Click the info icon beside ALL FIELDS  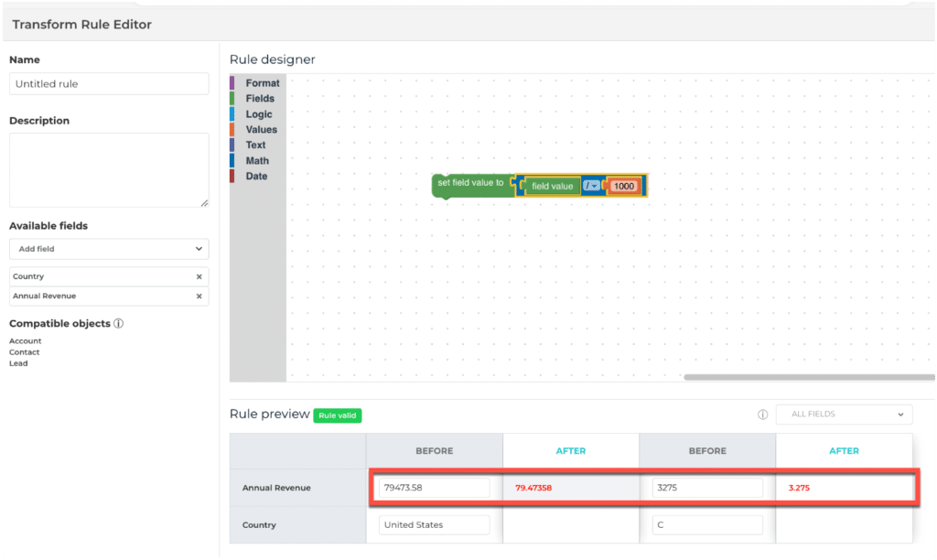point(762,415)
